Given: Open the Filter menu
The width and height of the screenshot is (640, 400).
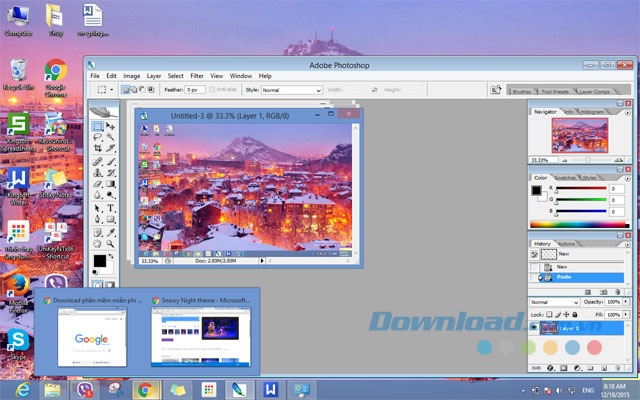Looking at the screenshot, I should coord(197,76).
